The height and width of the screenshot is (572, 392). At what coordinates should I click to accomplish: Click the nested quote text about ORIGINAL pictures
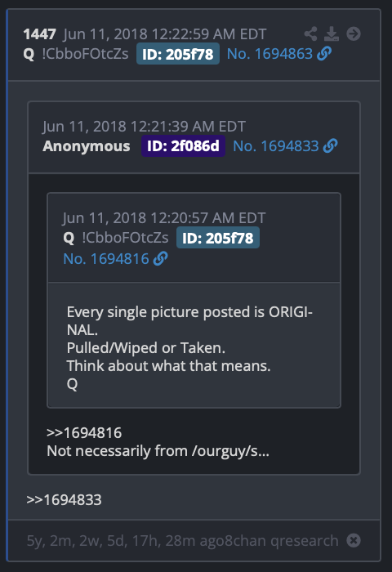pyautogui.click(x=189, y=347)
